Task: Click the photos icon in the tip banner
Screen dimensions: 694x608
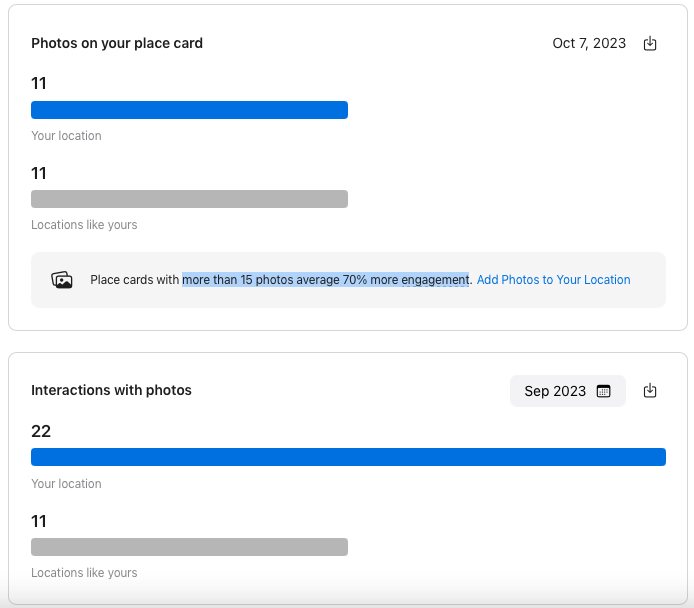Action: coord(62,280)
